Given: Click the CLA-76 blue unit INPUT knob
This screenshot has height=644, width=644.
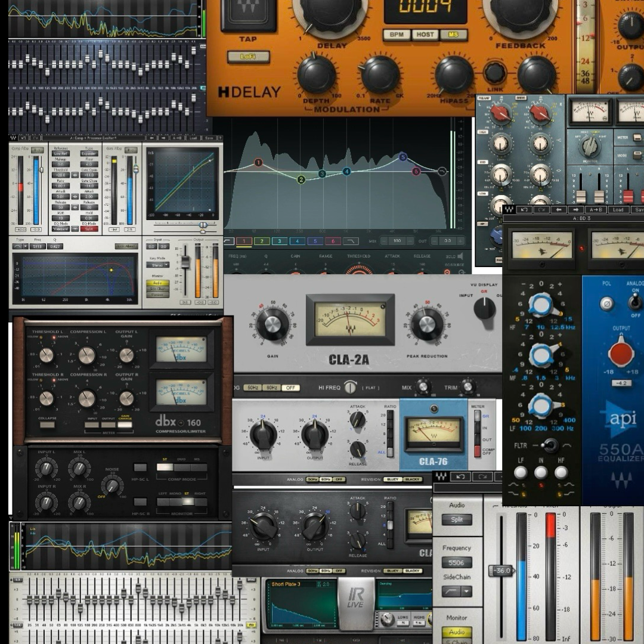Looking at the screenshot, I should click(263, 435).
